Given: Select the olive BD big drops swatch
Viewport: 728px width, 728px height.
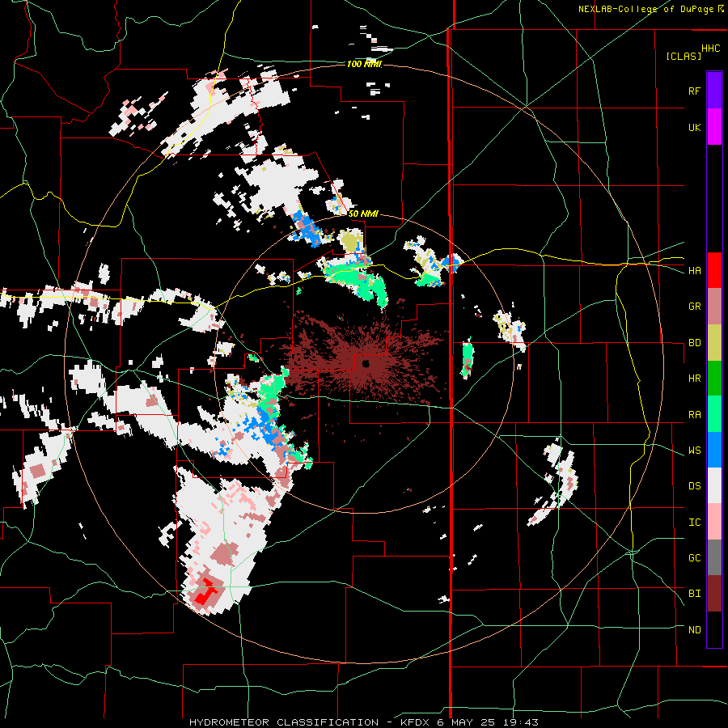Looking at the screenshot, I should (x=714, y=342).
